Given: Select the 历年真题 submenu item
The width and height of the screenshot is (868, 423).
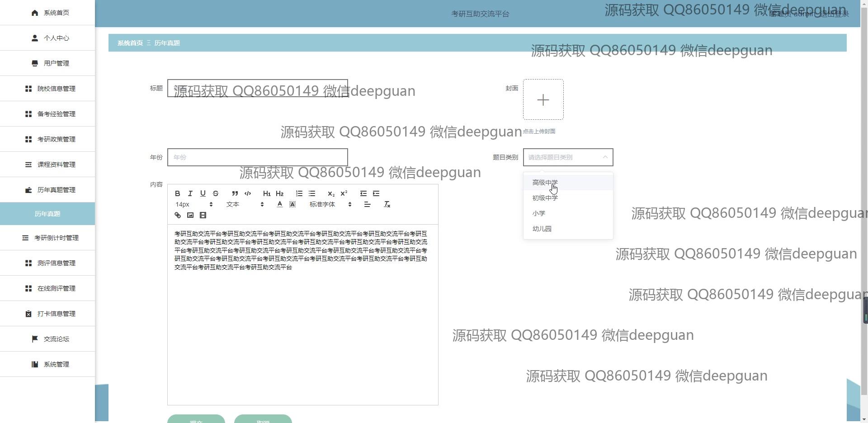Looking at the screenshot, I should click(47, 214).
